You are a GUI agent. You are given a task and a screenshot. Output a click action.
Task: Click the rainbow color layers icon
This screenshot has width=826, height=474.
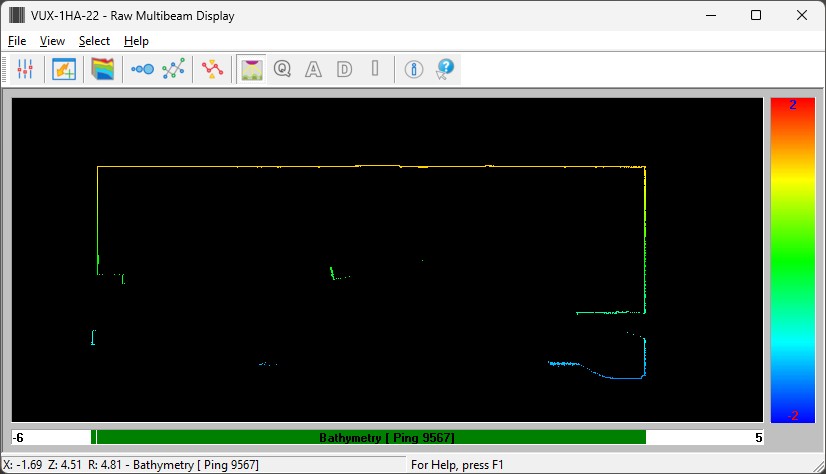103,70
